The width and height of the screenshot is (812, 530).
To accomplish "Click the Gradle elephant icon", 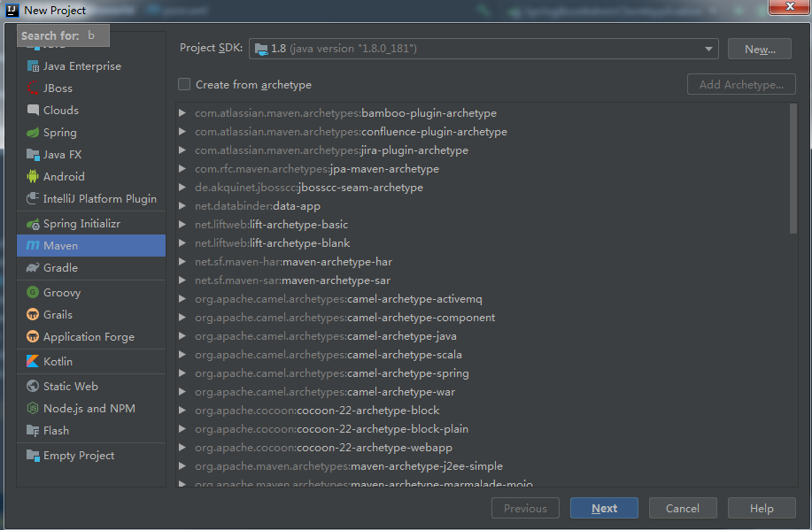I will [33, 267].
